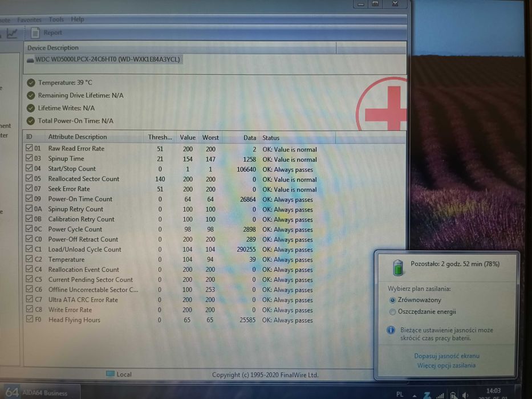Viewport: 532px width, 399px height.
Task: Sort by the Worst column header
Action: (x=210, y=137)
